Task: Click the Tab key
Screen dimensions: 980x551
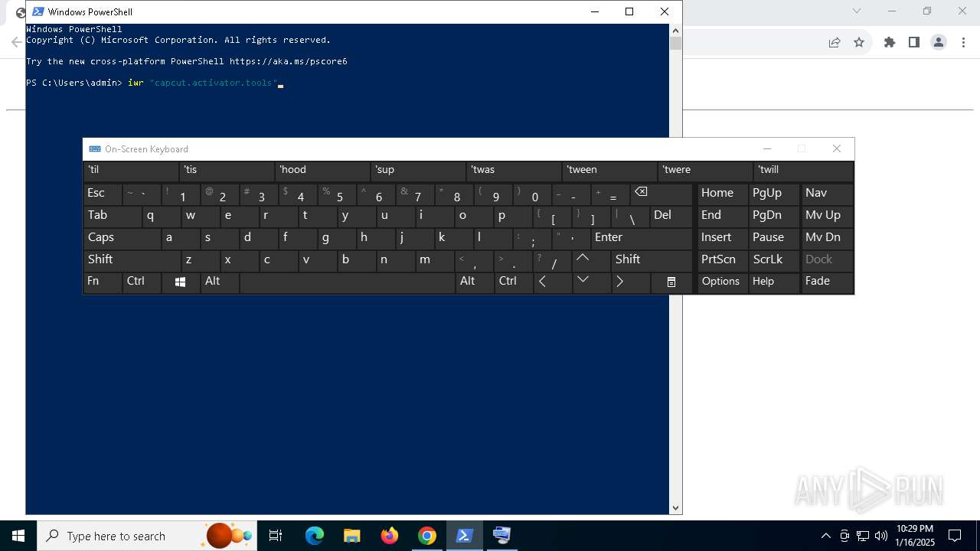Action: (113, 216)
